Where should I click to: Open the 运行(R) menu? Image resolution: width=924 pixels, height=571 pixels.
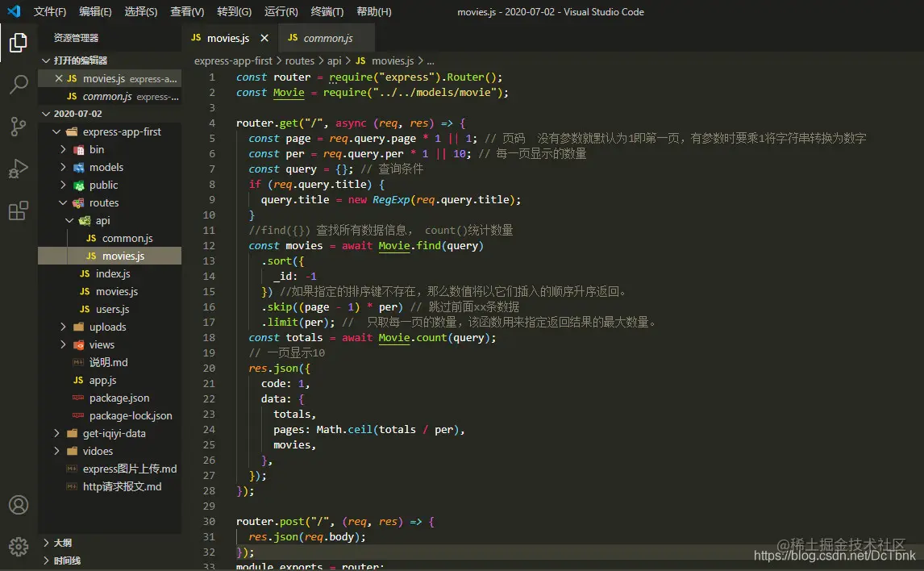(281, 11)
